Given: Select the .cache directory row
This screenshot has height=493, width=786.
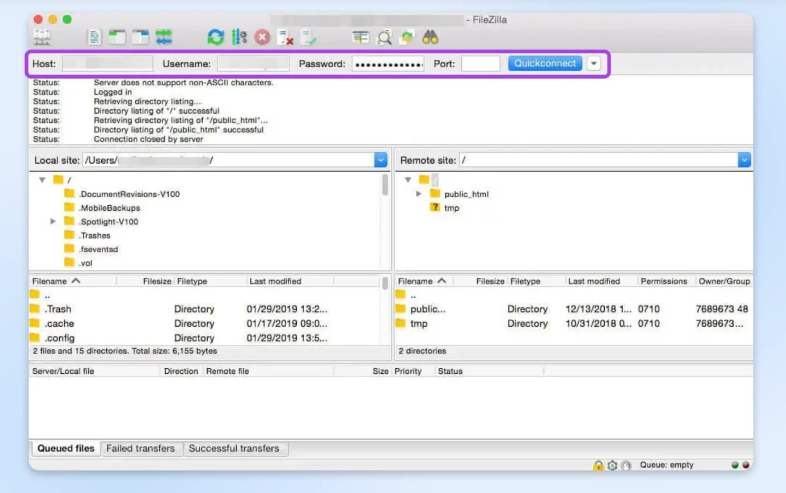Looking at the screenshot, I should [x=206, y=323].
